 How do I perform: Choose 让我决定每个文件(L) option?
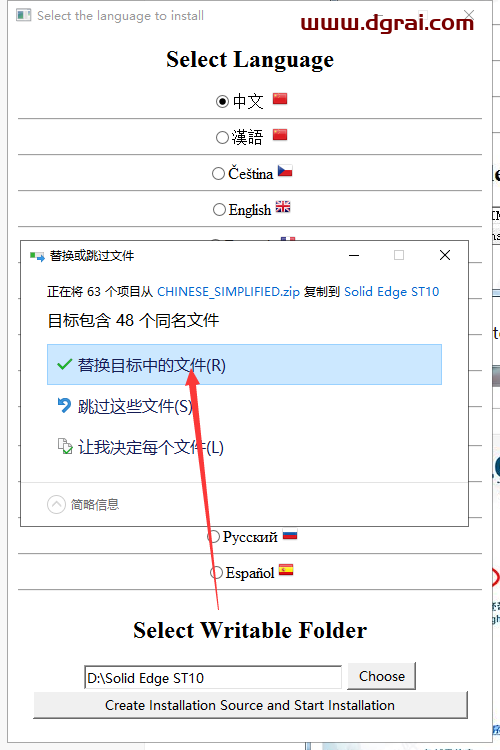244,447
